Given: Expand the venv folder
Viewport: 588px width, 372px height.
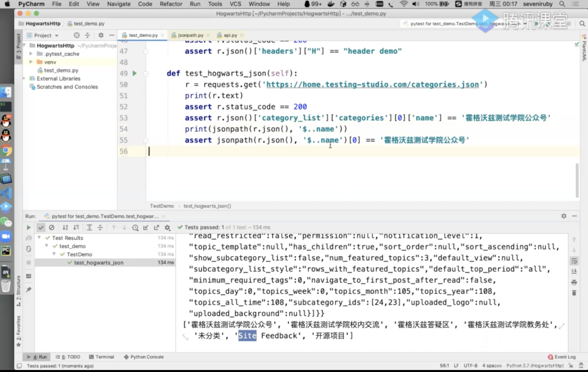Looking at the screenshot, I should tap(31, 62).
